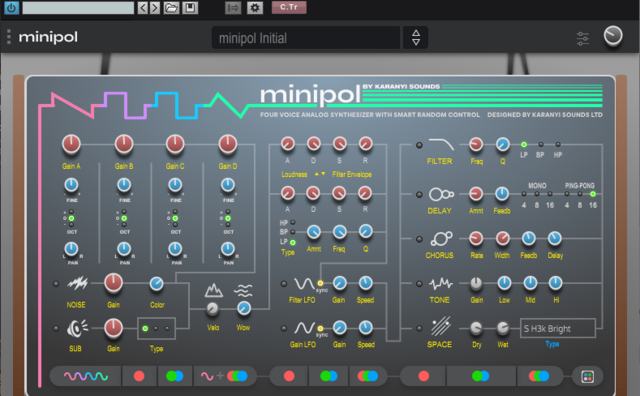Click the Wow waves icon
This screenshot has width=640, height=396.
243,290
